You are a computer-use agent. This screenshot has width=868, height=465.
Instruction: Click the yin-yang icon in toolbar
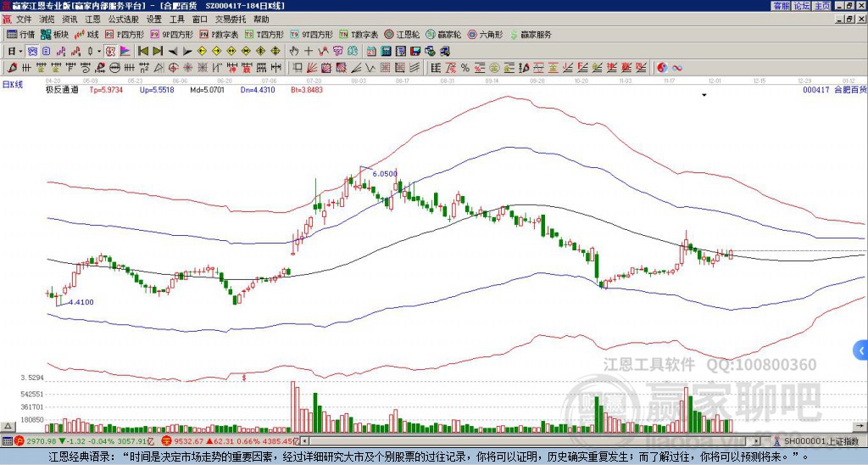coord(662,68)
